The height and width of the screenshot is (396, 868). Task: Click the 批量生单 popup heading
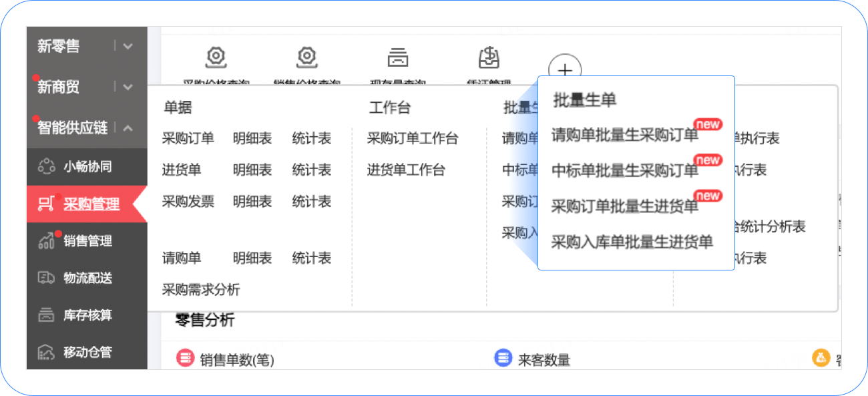(x=585, y=100)
